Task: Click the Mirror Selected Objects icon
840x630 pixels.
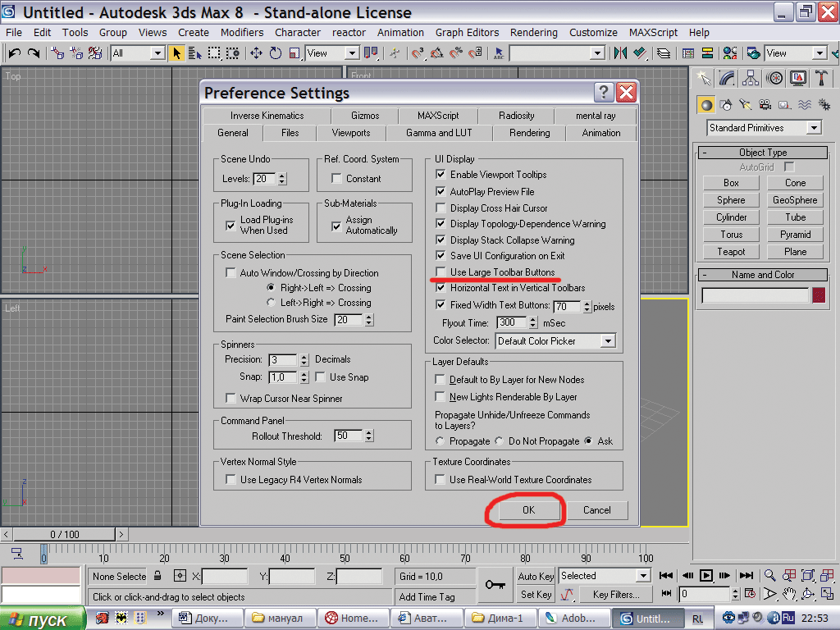Action: (x=620, y=53)
